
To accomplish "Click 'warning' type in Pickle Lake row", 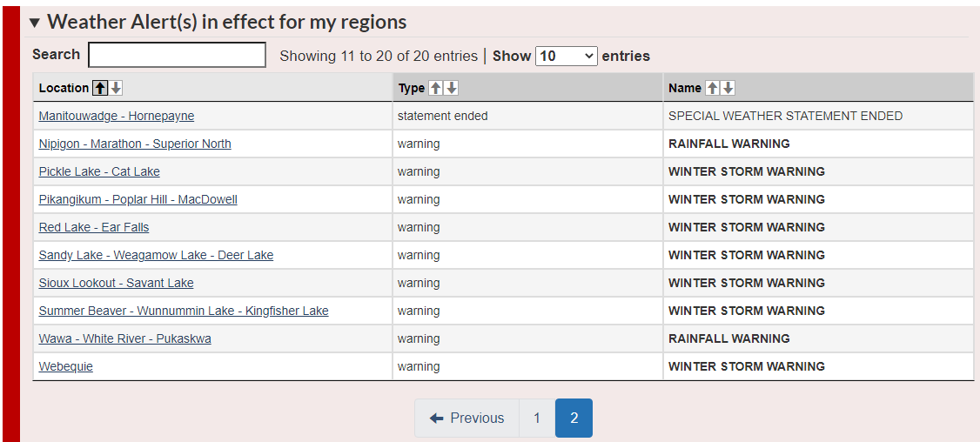I will tap(419, 172).
